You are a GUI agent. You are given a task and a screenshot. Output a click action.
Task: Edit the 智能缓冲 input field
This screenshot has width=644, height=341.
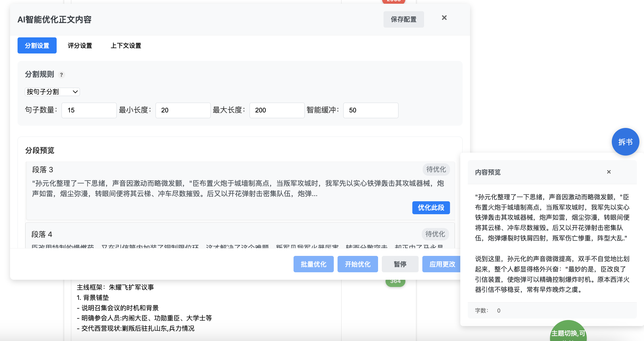tap(371, 110)
